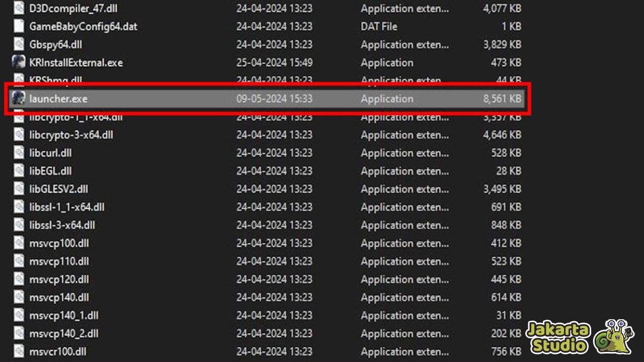Click the 4,646 KB size value

click(502, 135)
